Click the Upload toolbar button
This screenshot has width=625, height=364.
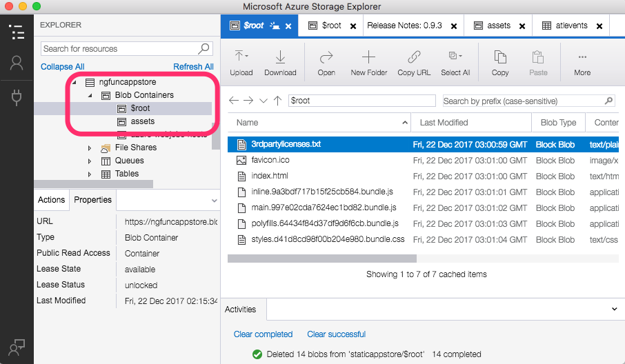(241, 63)
